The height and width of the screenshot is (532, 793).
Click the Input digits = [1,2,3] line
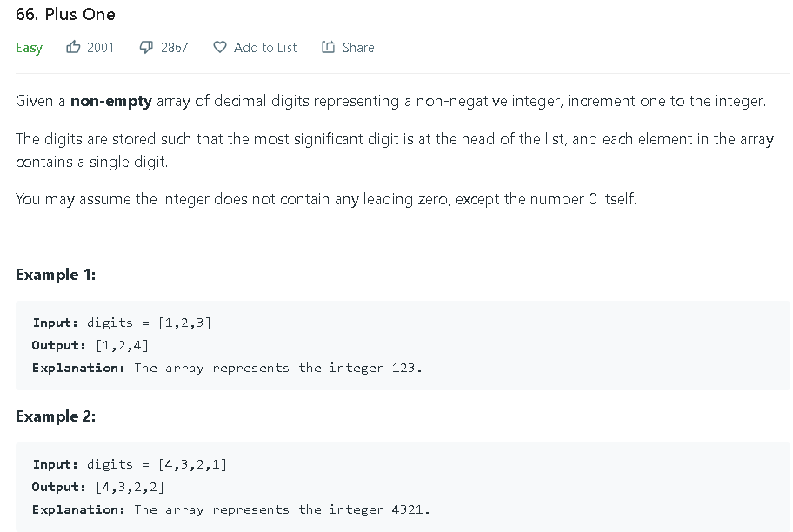click(122, 323)
